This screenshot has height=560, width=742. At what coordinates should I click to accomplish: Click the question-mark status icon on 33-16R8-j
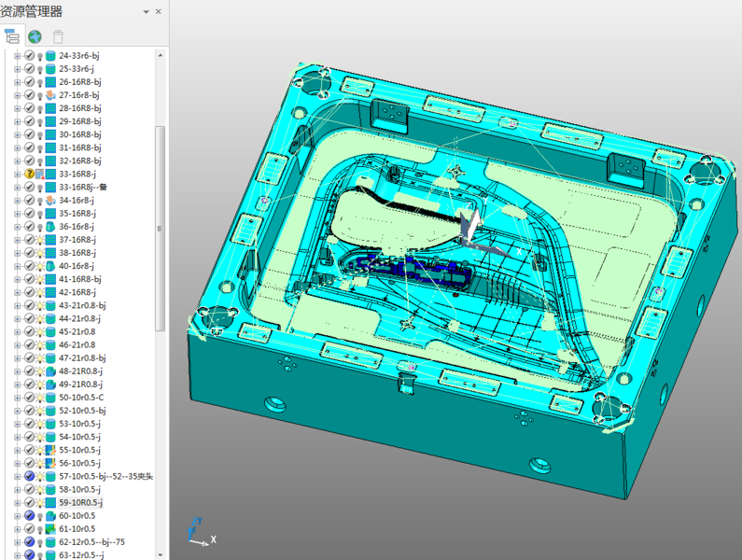29,174
